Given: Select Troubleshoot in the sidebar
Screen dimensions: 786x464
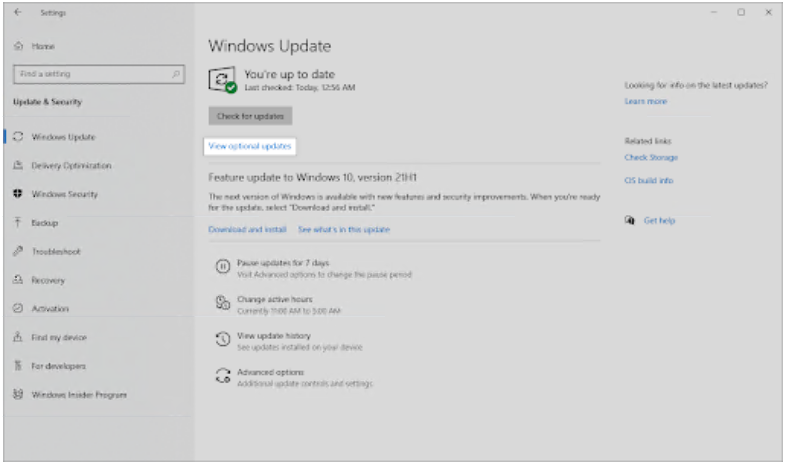Looking at the screenshot, I should (55, 252).
